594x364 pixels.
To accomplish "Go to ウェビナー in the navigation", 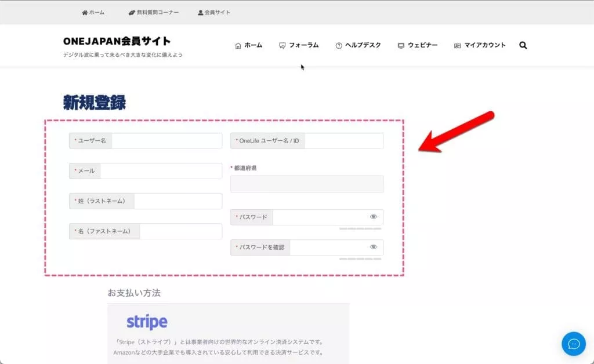I will 422,45.
